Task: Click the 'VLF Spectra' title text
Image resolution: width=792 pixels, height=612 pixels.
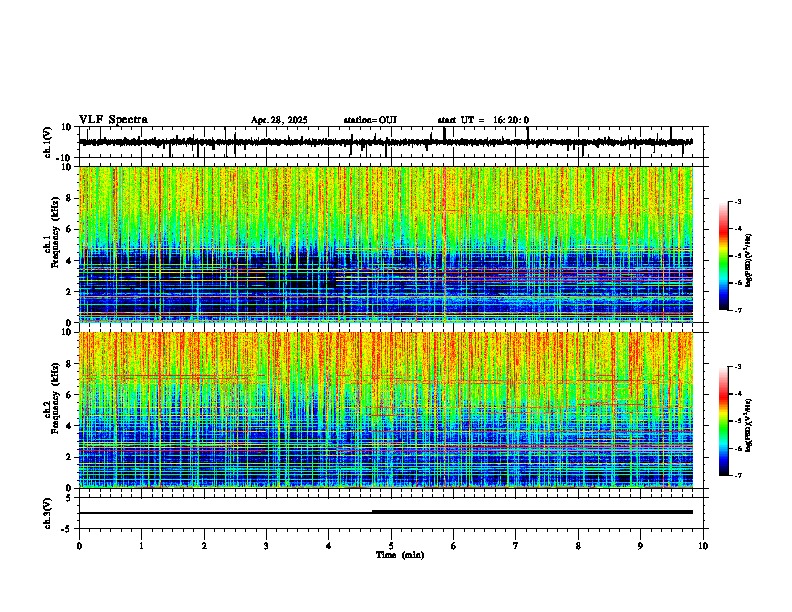Action: click(113, 120)
